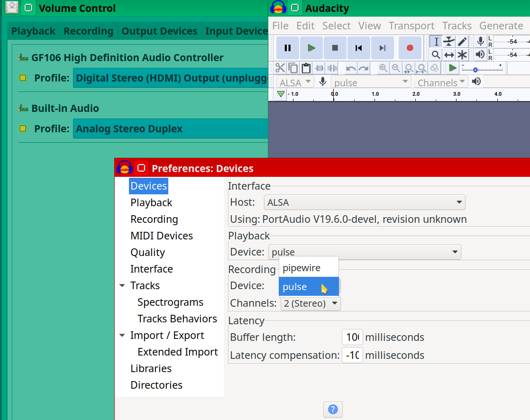Viewport: 530px width, 420px height.
Task: Click the Skip to Start button
Action: pos(359,48)
